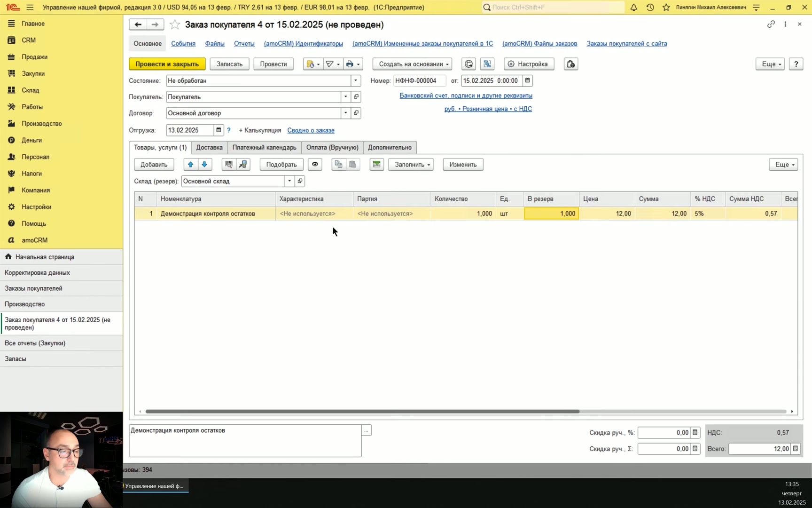
Task: Open calculator for Скидка руч. % field
Action: tap(695, 433)
